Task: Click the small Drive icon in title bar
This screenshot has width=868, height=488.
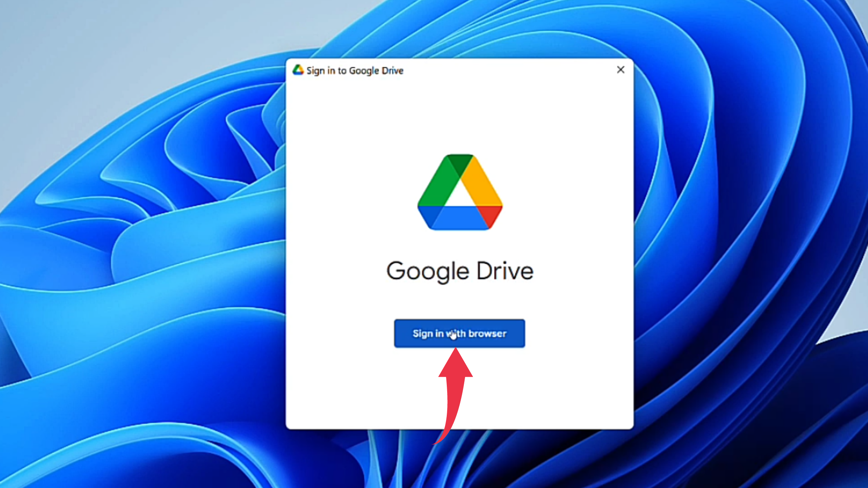Action: point(298,70)
